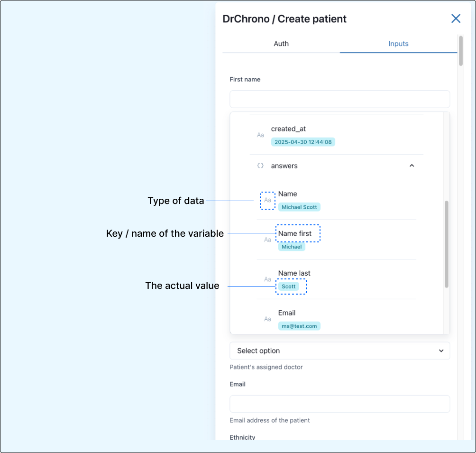Collapse the answers group chevron

pos(412,166)
